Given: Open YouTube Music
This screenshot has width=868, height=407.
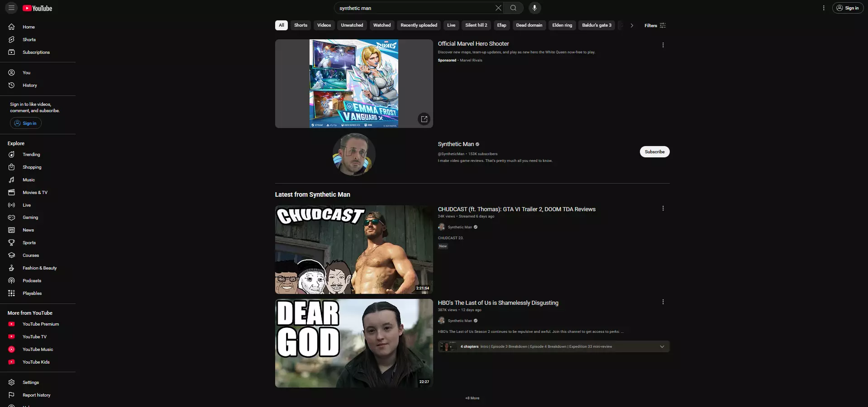Looking at the screenshot, I should click(x=38, y=350).
